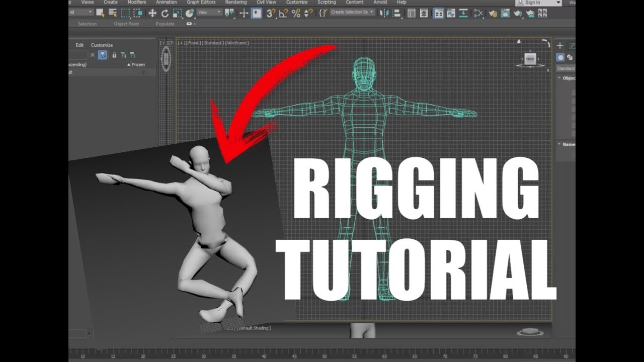The height and width of the screenshot is (362, 644).
Task: Switch to Selection ribbon tab
Action: tap(87, 24)
